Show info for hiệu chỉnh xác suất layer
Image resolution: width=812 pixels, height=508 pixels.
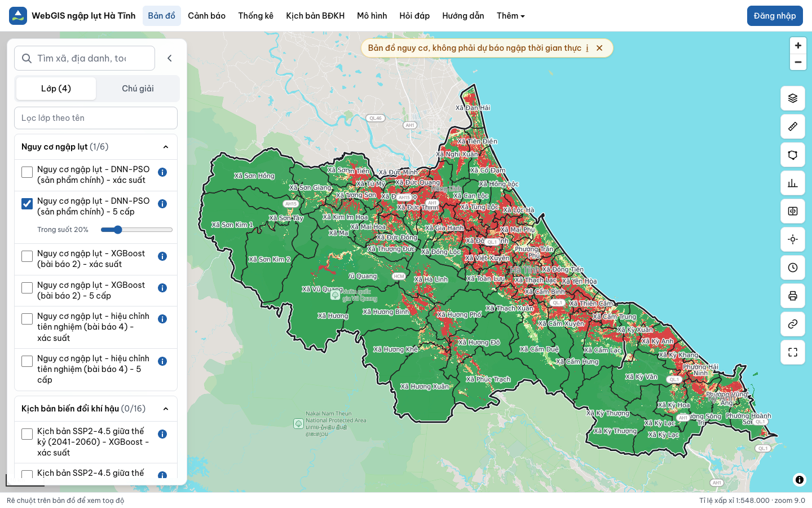pos(162,319)
